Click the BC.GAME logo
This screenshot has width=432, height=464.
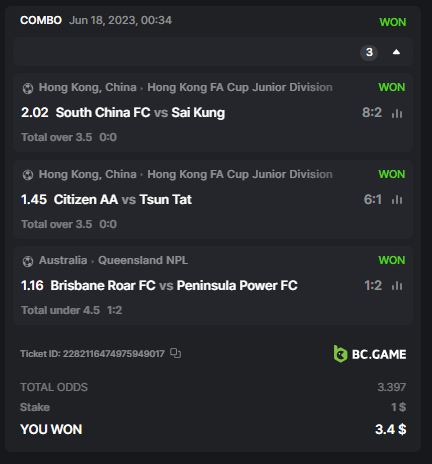370,354
